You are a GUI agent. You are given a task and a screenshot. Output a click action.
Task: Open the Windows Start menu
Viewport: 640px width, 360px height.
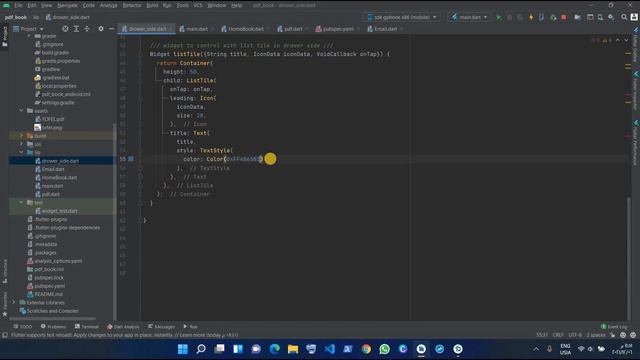pos(183,349)
